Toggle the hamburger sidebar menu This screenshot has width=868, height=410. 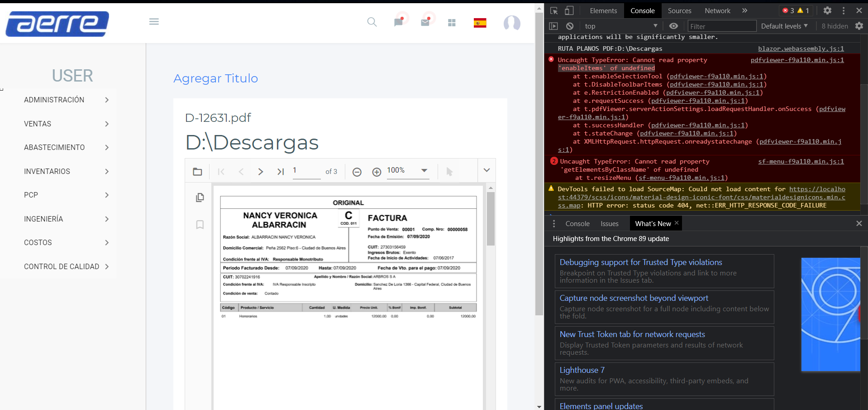(154, 22)
